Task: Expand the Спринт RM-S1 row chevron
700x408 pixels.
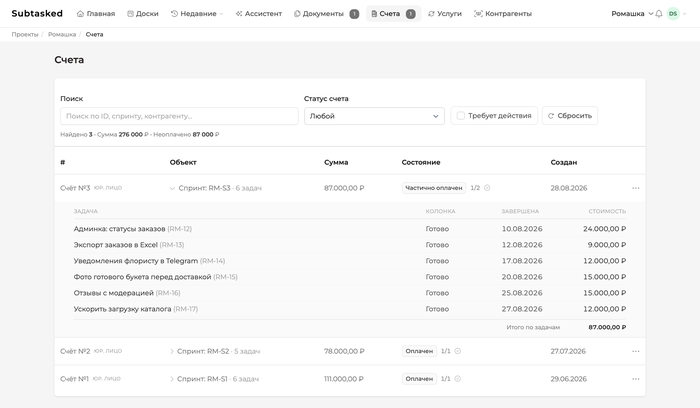Action: (x=172, y=379)
